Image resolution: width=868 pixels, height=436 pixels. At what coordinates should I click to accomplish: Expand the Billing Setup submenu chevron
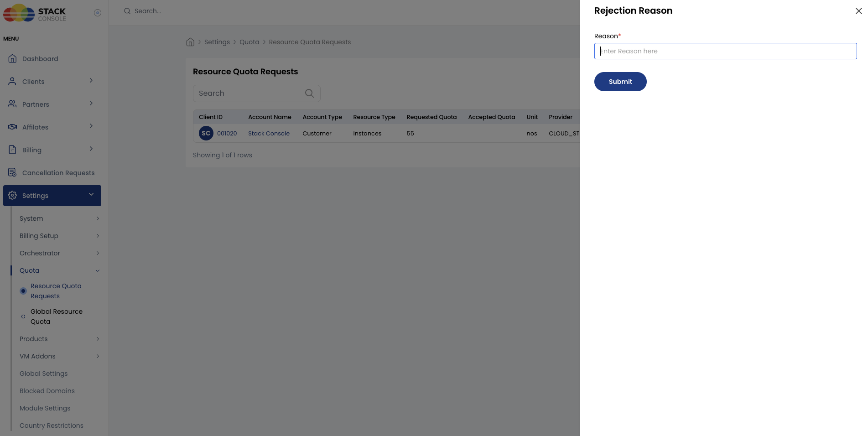click(98, 236)
